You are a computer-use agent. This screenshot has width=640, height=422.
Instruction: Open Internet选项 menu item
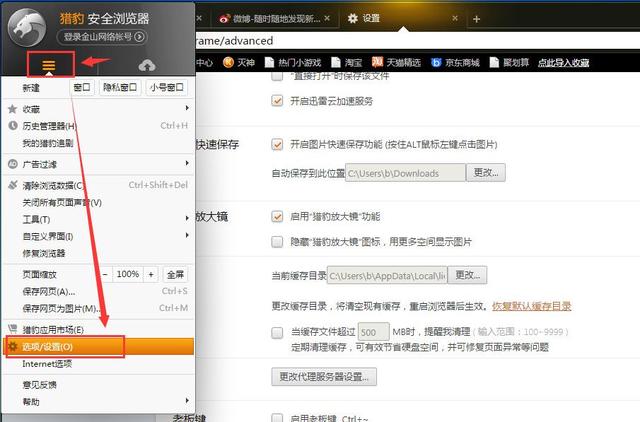click(x=98, y=364)
